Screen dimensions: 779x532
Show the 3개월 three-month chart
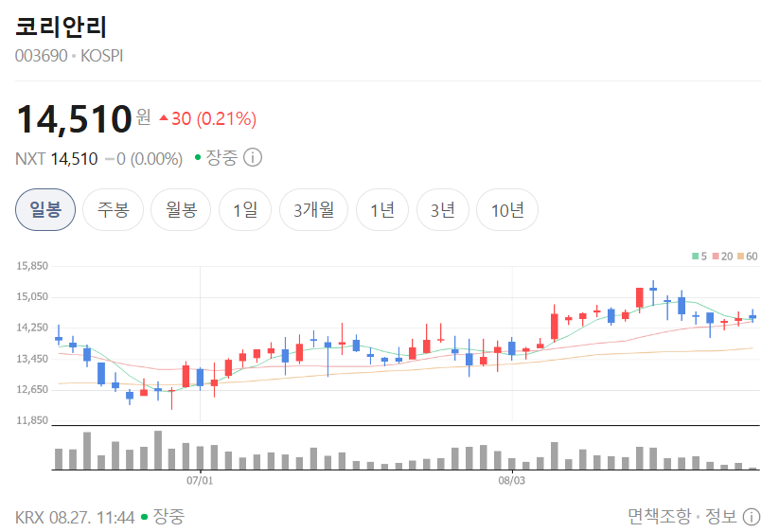click(x=313, y=209)
